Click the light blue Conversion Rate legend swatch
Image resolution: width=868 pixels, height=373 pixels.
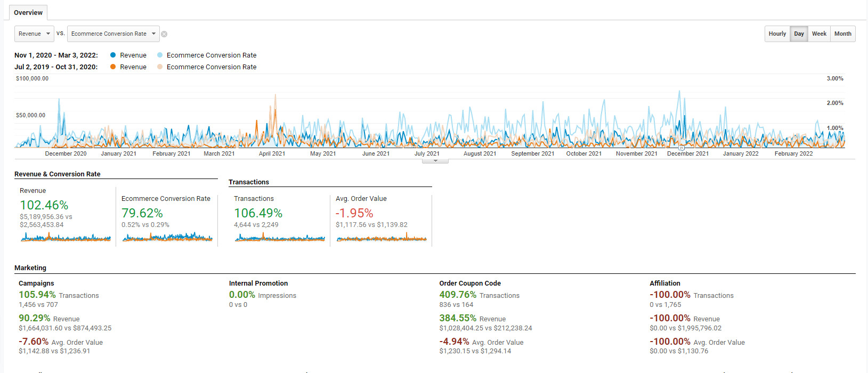click(x=160, y=55)
